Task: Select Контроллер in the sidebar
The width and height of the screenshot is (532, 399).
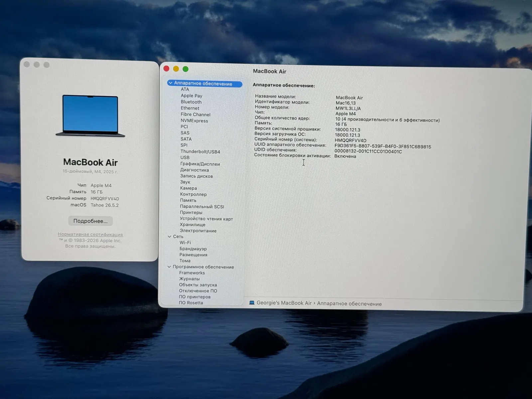Action: [x=193, y=194]
